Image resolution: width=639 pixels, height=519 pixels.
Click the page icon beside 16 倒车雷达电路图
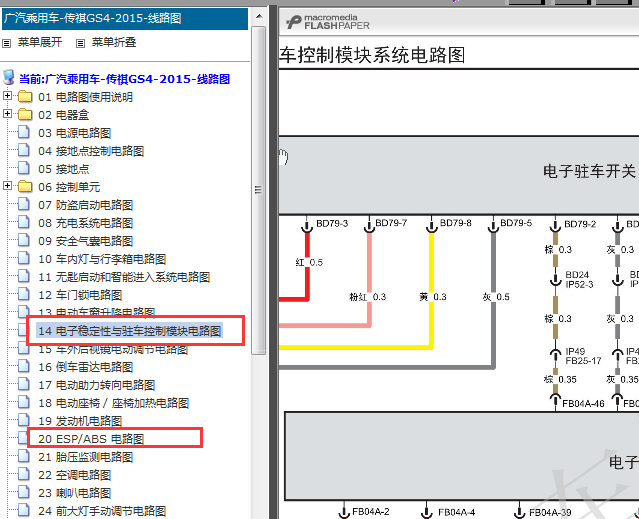point(24,366)
